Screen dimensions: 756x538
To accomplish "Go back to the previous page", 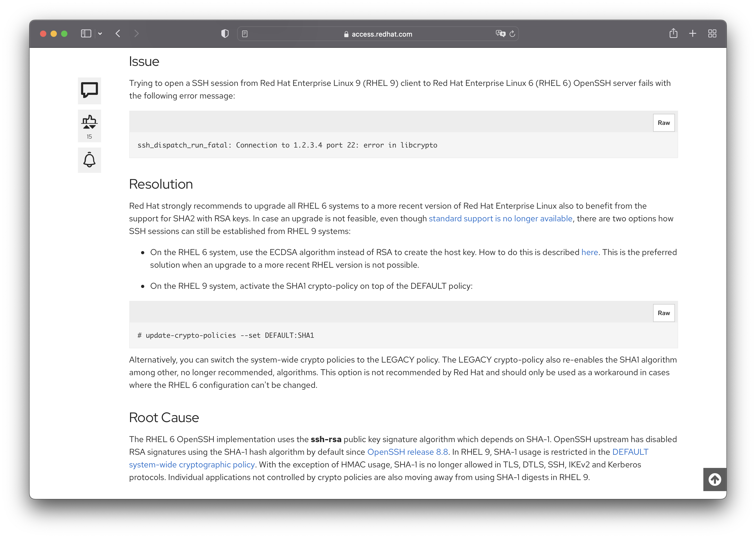I will [x=118, y=33].
